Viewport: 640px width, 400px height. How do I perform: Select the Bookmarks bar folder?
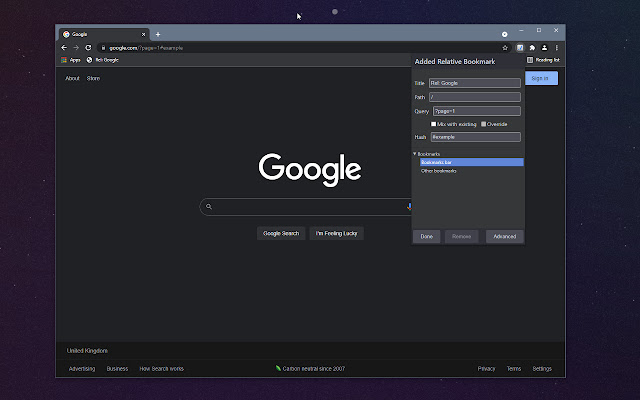coord(471,162)
